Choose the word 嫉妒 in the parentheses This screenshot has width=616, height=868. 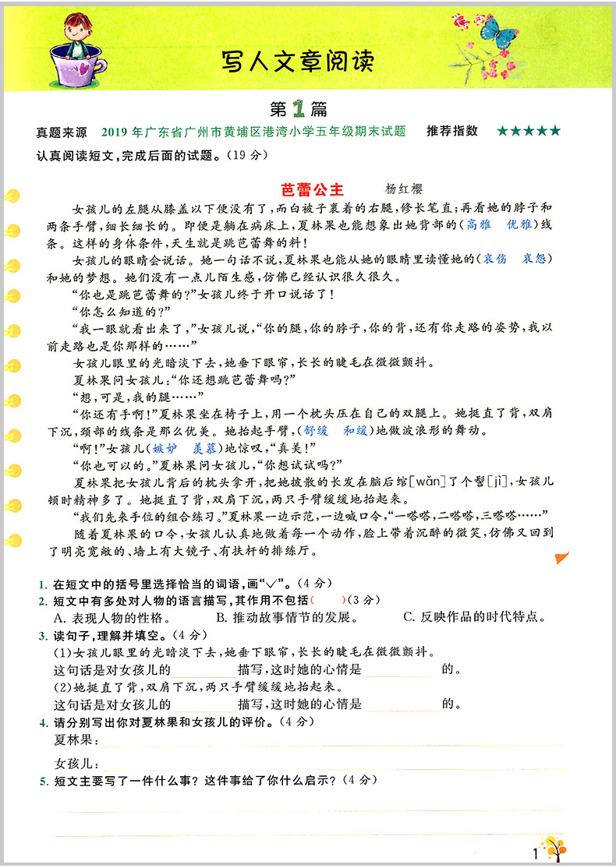coord(165,448)
